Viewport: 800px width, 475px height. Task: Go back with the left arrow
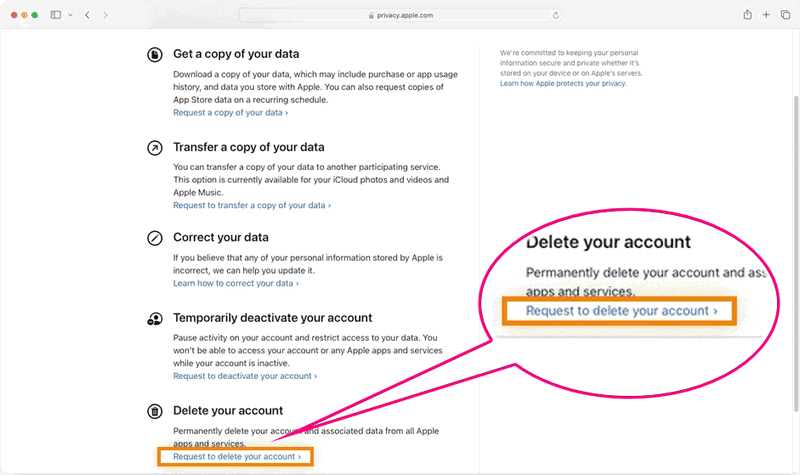(x=88, y=15)
